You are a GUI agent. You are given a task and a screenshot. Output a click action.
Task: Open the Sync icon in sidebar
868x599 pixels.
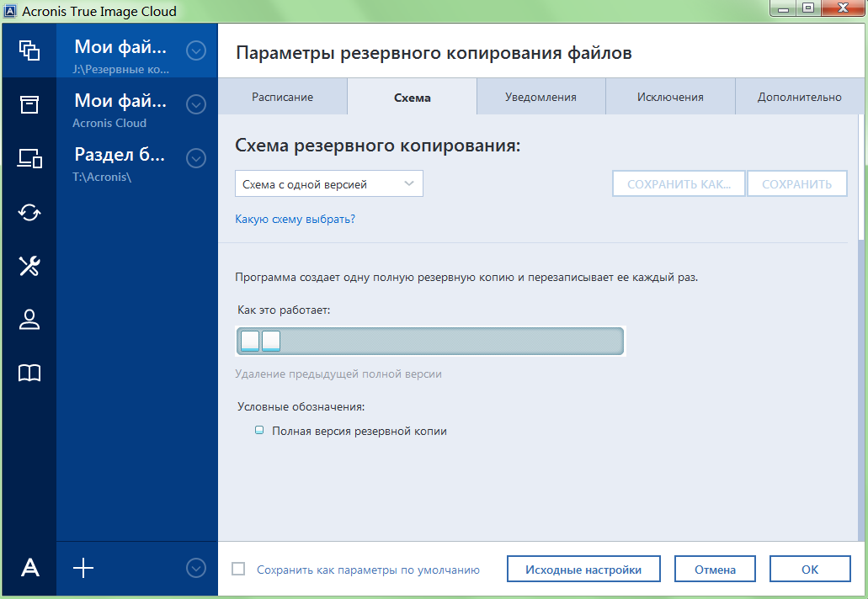click(29, 212)
